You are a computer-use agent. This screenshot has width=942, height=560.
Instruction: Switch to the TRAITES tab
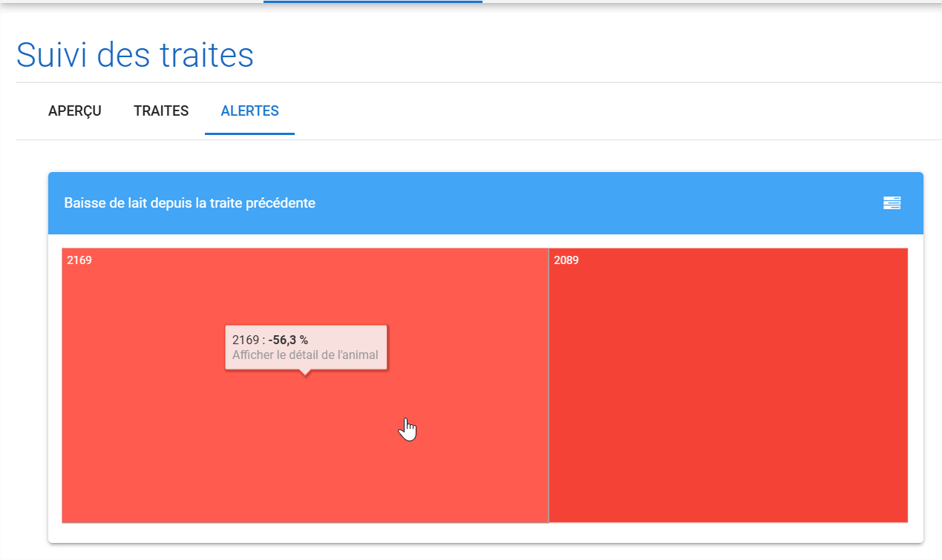(161, 111)
